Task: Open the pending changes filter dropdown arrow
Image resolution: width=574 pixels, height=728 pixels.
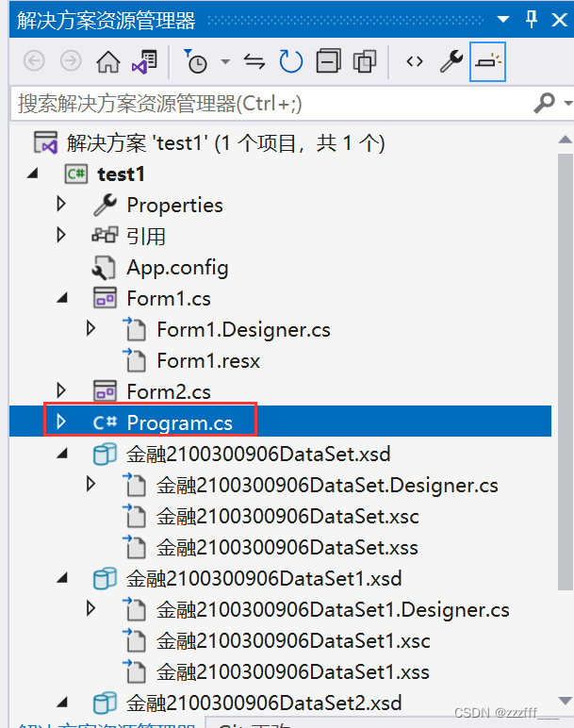Action: click(x=225, y=61)
